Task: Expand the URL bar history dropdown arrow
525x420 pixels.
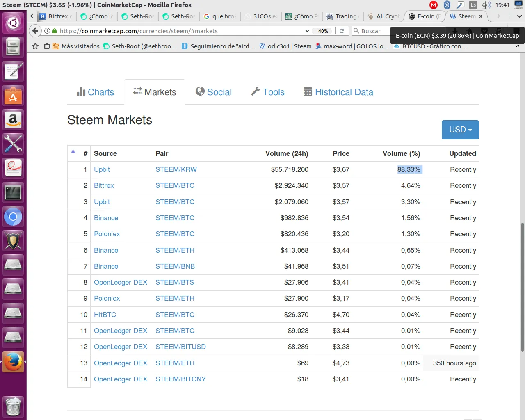Action: (307, 31)
